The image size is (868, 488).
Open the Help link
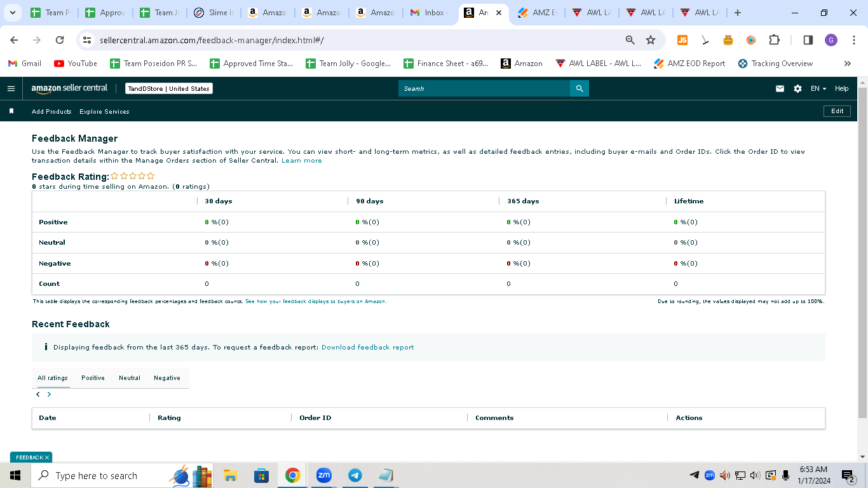point(841,88)
